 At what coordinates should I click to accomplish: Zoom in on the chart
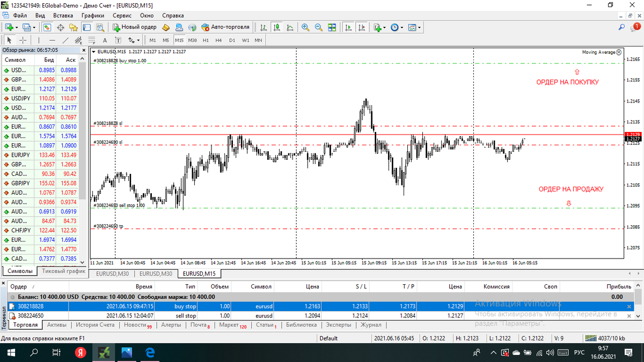tap(305, 27)
